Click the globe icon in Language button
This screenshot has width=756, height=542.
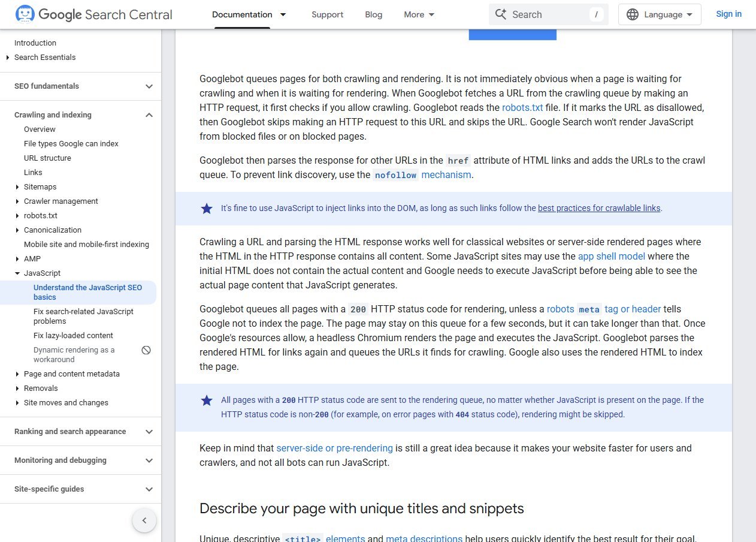point(633,14)
